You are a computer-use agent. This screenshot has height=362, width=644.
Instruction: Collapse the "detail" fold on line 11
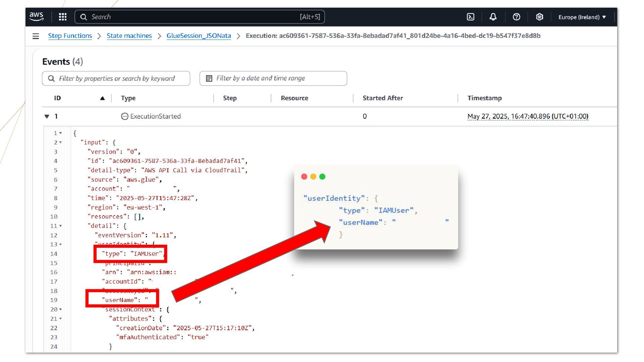61,226
